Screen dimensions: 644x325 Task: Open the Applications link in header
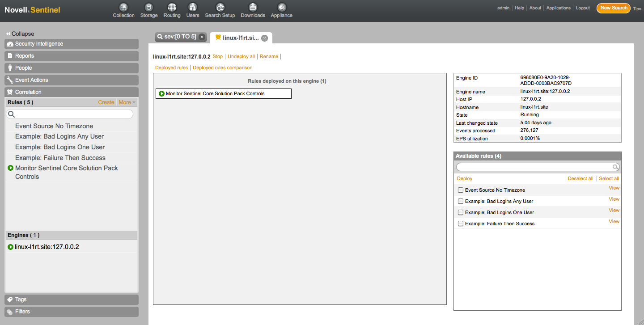click(559, 8)
